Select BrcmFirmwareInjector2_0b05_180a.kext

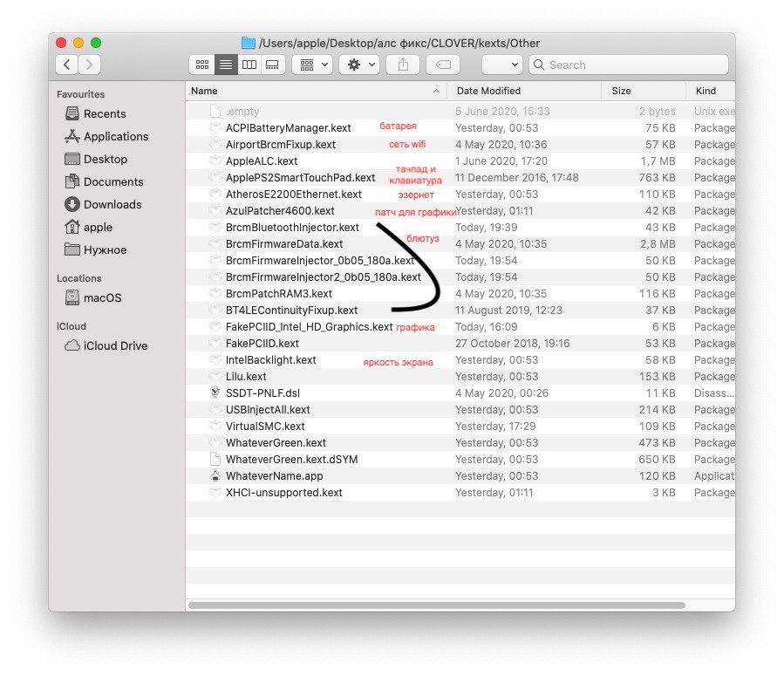pos(460,277)
